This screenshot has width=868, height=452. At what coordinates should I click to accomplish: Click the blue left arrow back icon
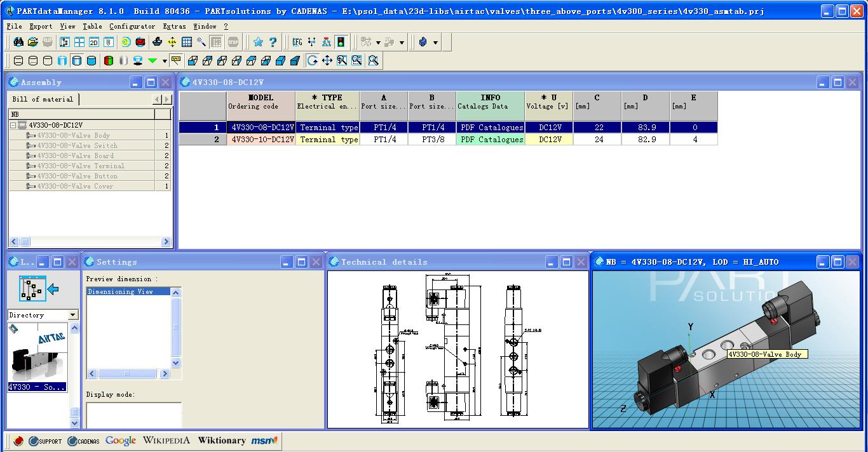tap(53, 289)
